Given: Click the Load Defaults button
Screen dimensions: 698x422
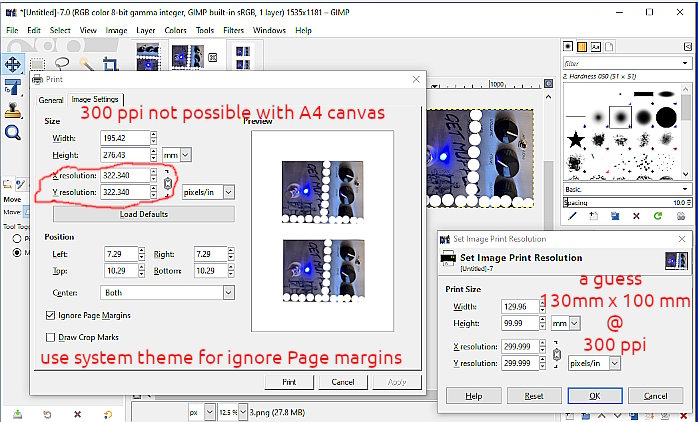Looking at the screenshot, I should tap(144, 214).
